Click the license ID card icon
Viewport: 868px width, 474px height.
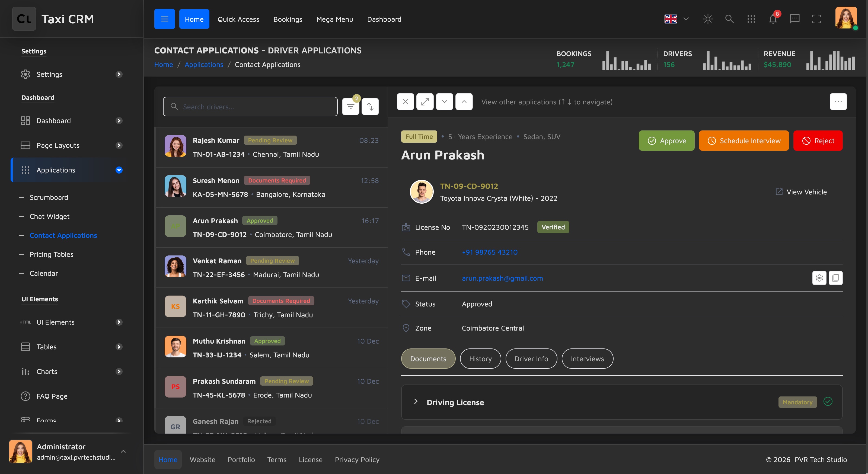(406, 227)
